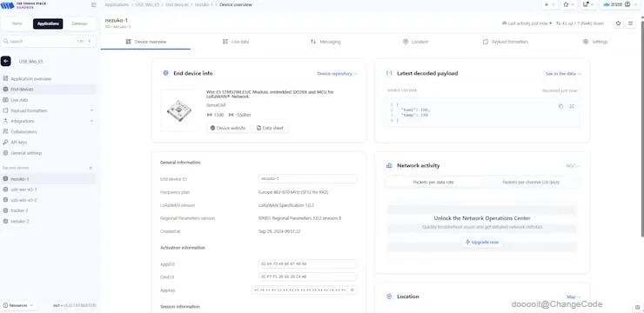
Task: Switch to the Home section
Action: 17,23
